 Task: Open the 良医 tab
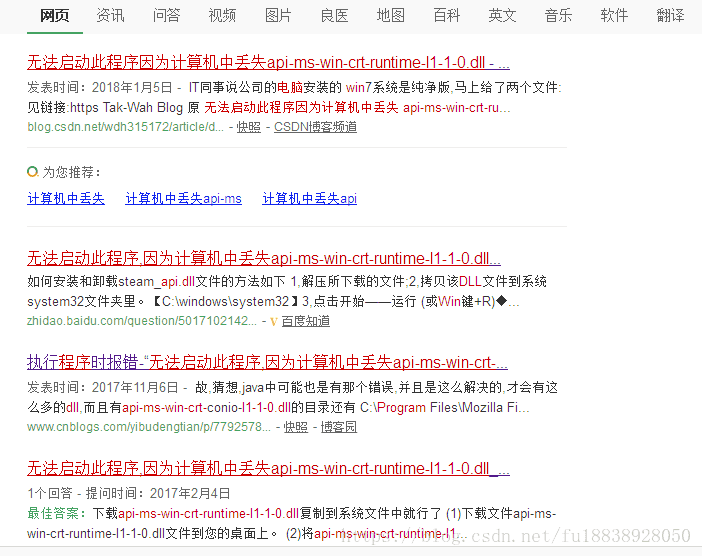coord(334,16)
